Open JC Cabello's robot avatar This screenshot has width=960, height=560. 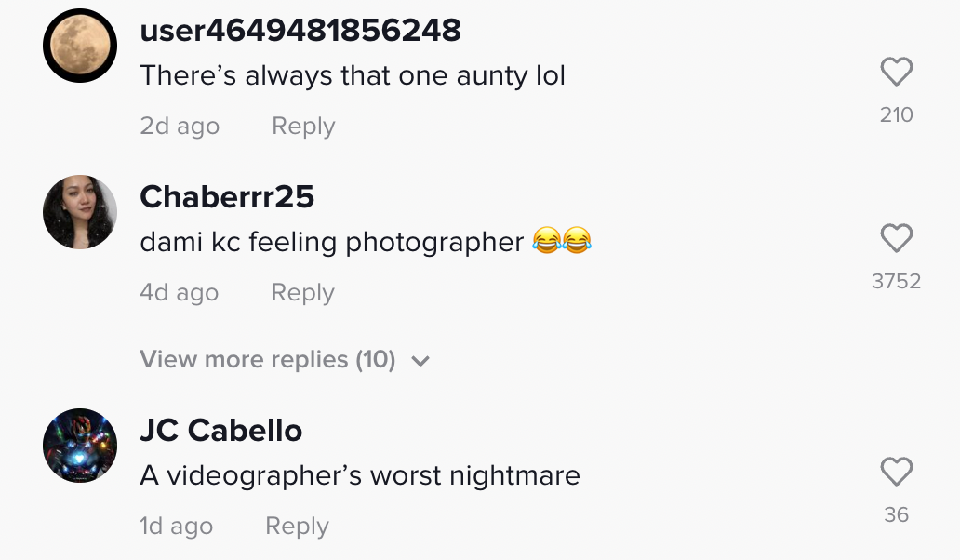point(80,446)
